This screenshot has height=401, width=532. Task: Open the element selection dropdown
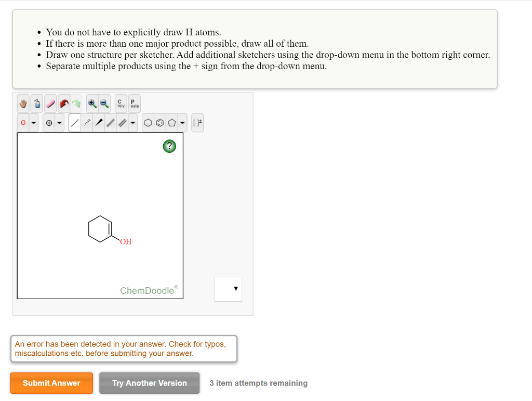(33, 123)
